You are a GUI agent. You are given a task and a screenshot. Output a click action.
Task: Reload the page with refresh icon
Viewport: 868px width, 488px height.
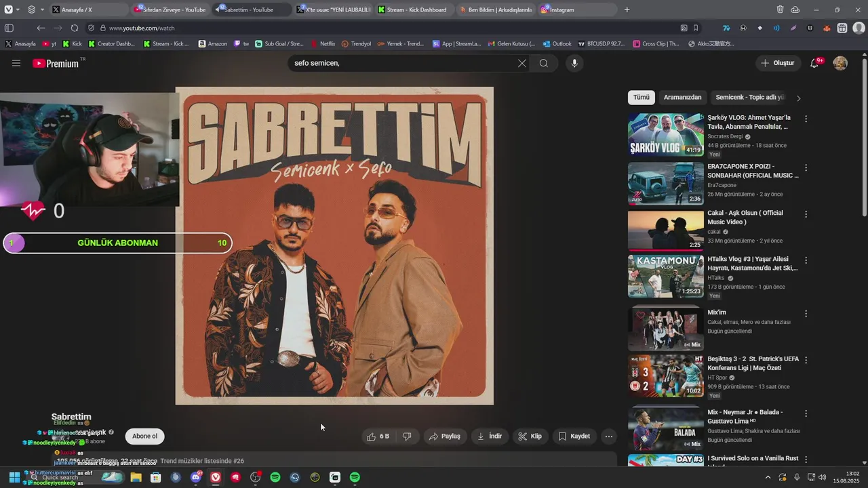[75, 28]
